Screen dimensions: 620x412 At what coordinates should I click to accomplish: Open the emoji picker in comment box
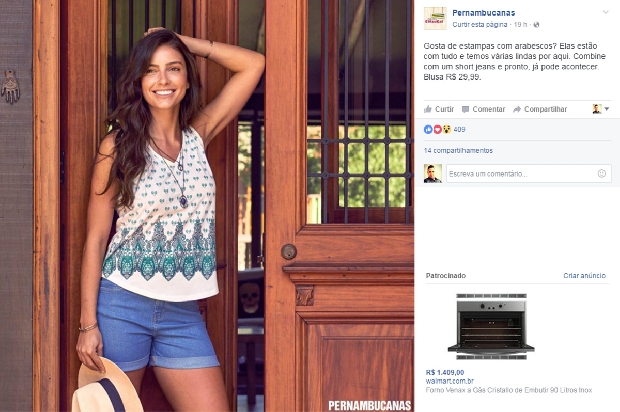[x=601, y=173]
